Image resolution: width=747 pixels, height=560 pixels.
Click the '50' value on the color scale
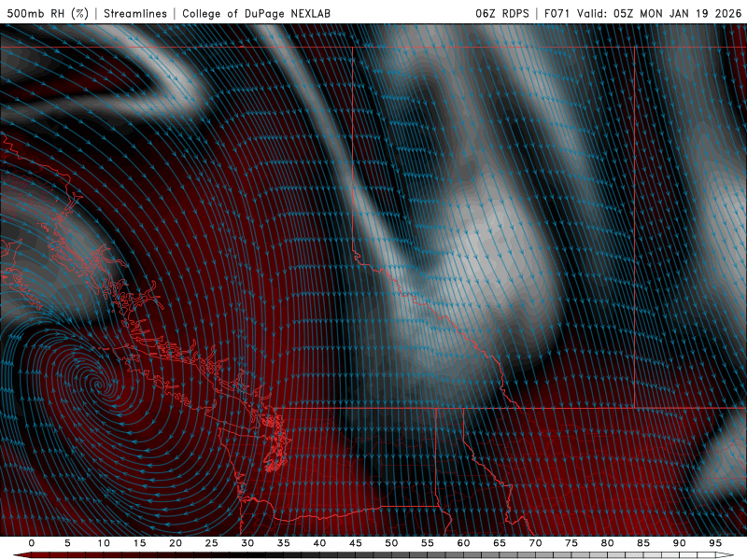pyautogui.click(x=391, y=543)
